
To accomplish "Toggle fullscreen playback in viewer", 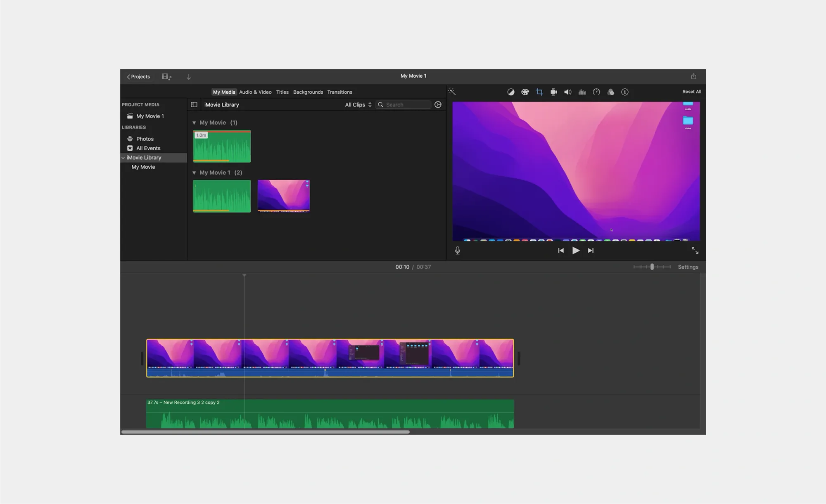I will (695, 251).
